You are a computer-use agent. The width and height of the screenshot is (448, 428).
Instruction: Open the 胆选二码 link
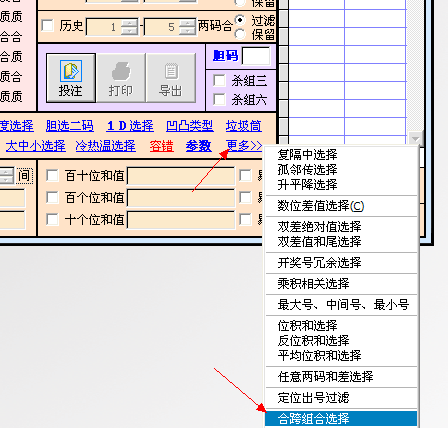[x=70, y=126]
